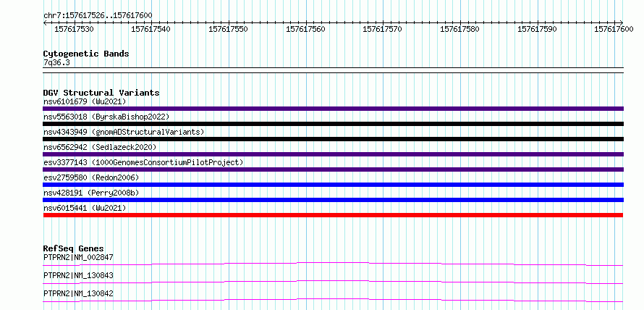Click ruler tick label 157617560

coord(305,29)
